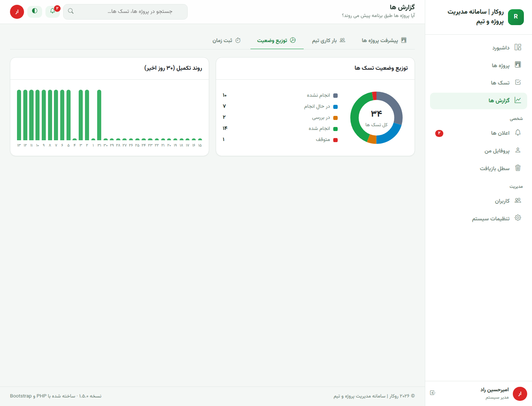Click the روند تکمیل (۳۰ روز اخیر) title
The width and height of the screenshot is (532, 406).
(173, 68)
